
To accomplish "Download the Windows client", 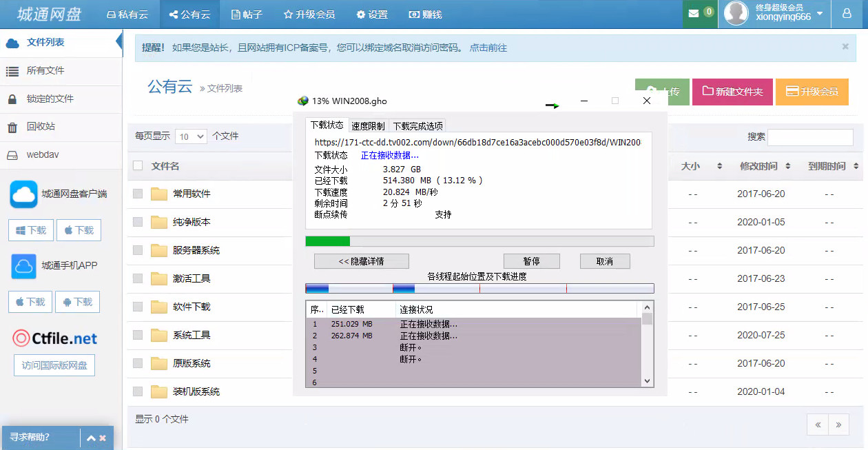I will 31,230.
